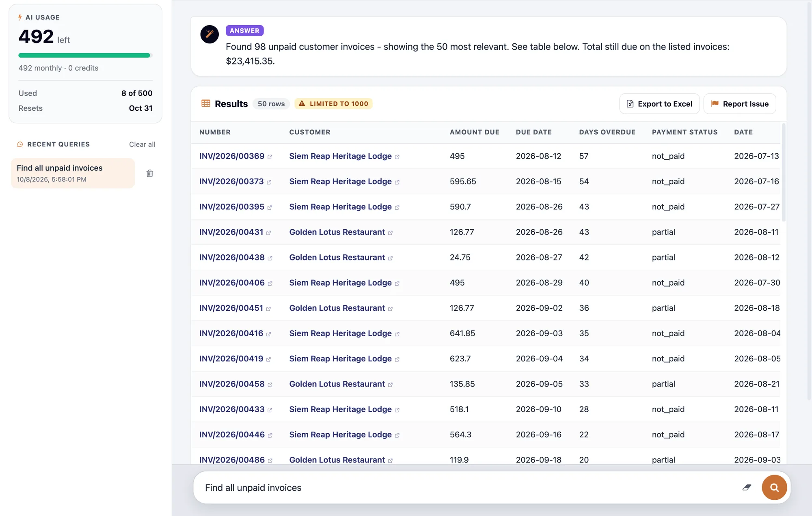This screenshot has height=516, width=812.
Task: Click customer link icon in the INV/2026/00438 row
Action: tap(390, 258)
